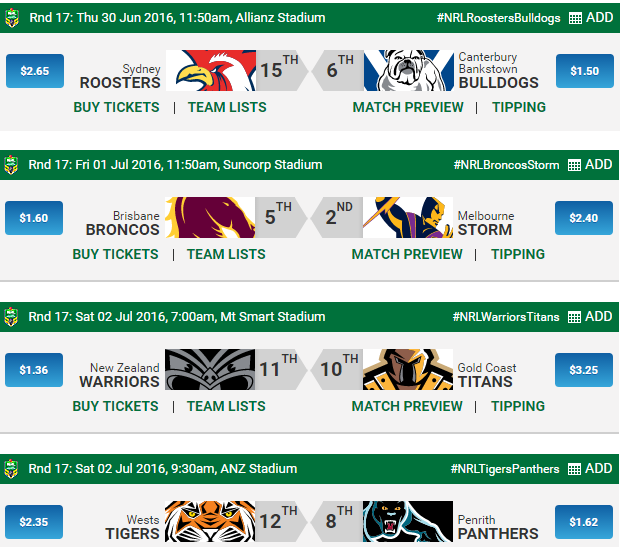621x554 pixels.
Task: Select the $2.40 Storm odds button
Action: click(584, 218)
